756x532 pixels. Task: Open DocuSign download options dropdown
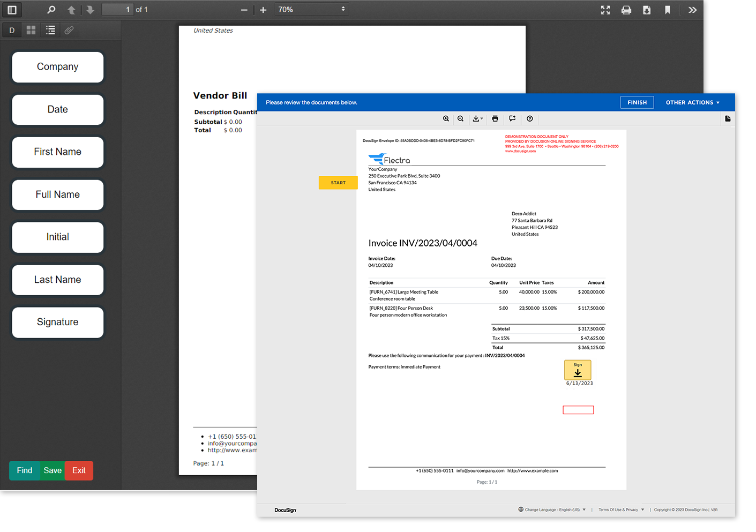pos(477,119)
